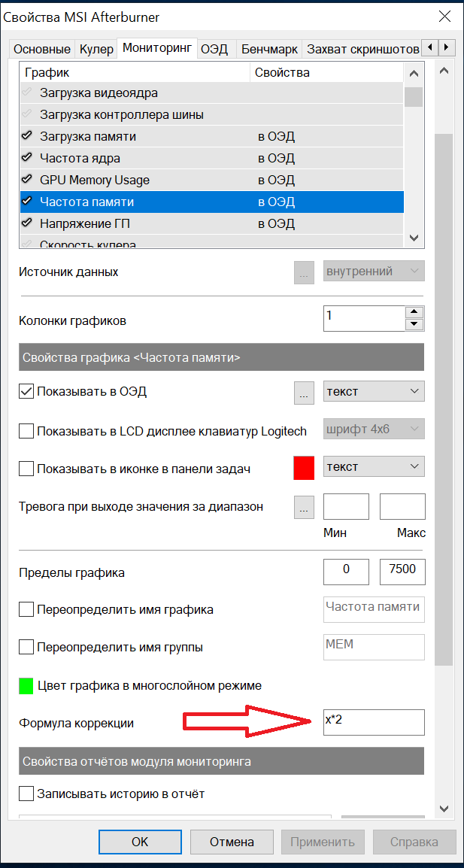Image resolution: width=464 pixels, height=868 pixels.
Task: Select Загрузка видеоядра row in list
Action: click(x=211, y=93)
